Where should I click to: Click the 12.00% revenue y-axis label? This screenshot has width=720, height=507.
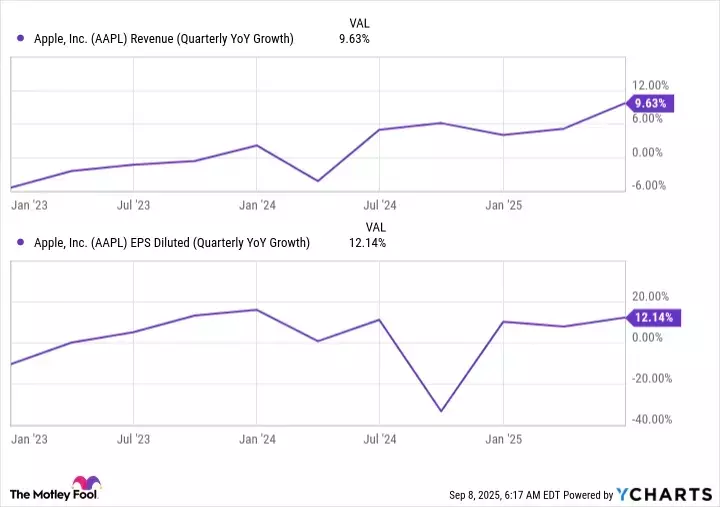coord(650,85)
